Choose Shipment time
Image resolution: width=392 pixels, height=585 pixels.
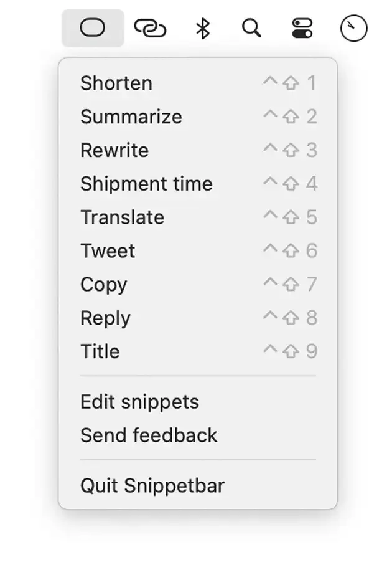pos(146,184)
